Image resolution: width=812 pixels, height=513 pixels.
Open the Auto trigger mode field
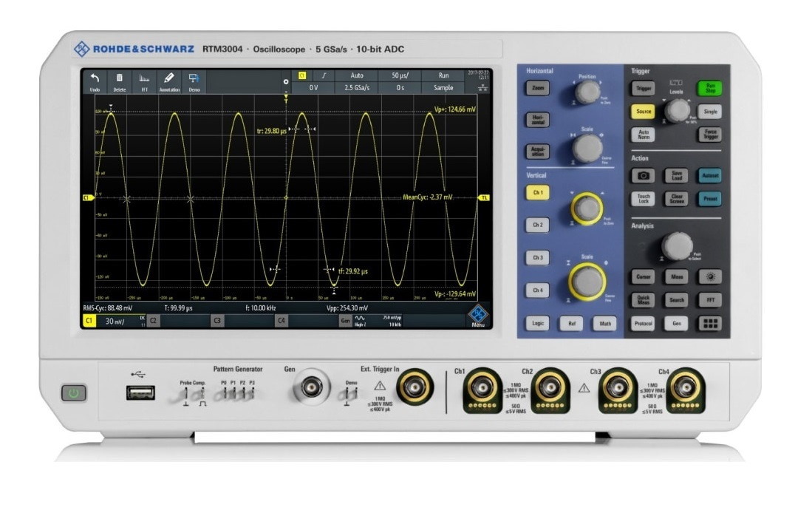356,75
